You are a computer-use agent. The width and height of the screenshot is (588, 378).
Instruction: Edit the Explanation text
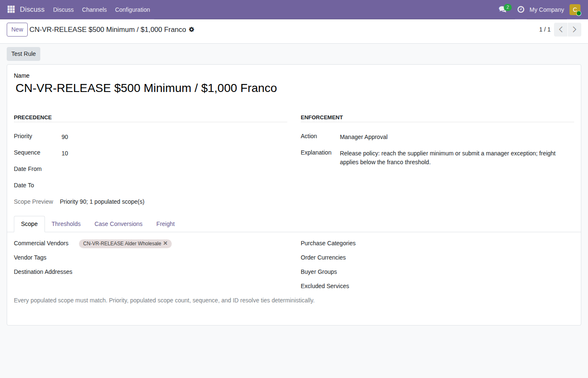(457, 158)
